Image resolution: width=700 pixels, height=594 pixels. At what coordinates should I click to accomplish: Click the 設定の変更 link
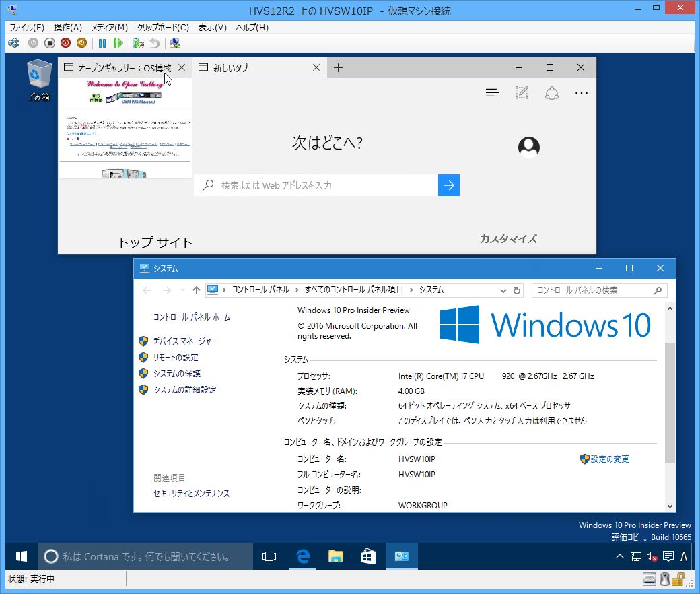point(610,459)
